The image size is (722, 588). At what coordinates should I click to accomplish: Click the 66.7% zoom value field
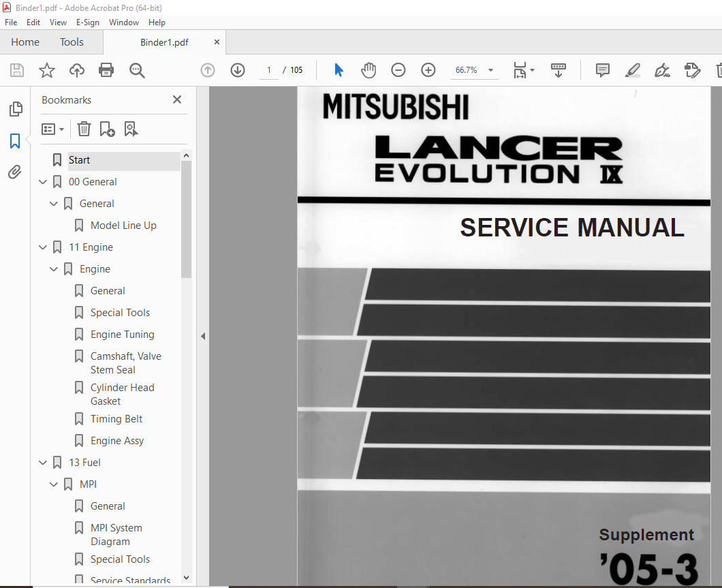click(467, 70)
